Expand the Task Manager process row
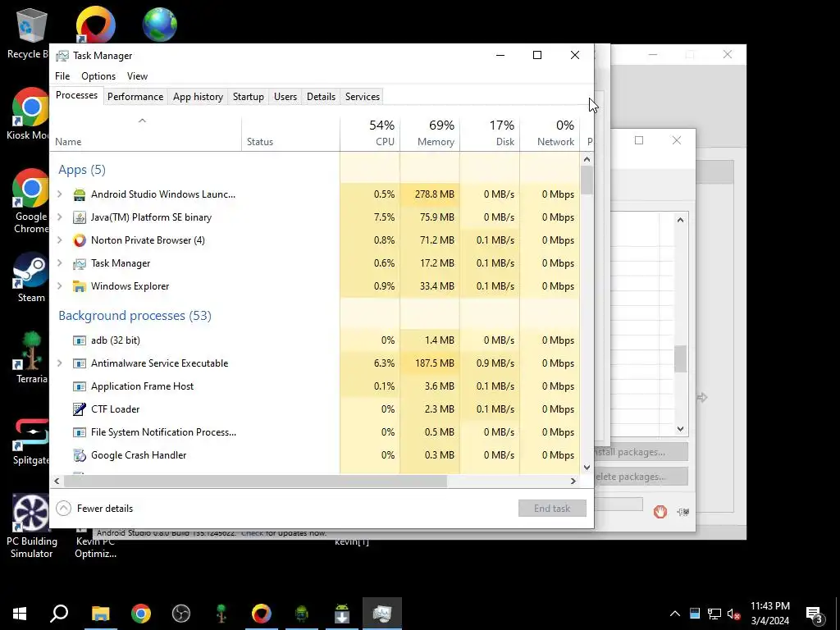Viewport: 840px width, 630px height. [x=59, y=263]
